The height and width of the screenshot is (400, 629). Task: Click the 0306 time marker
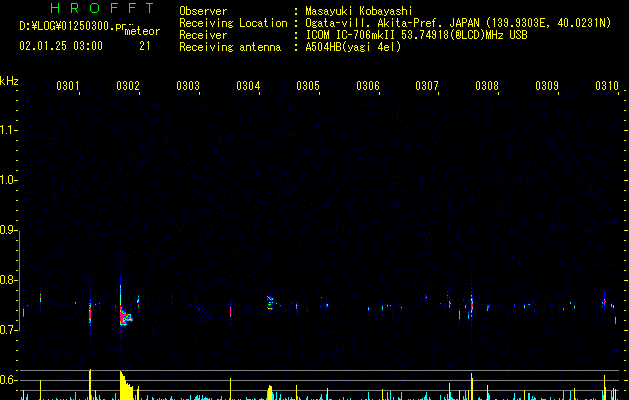pos(368,85)
